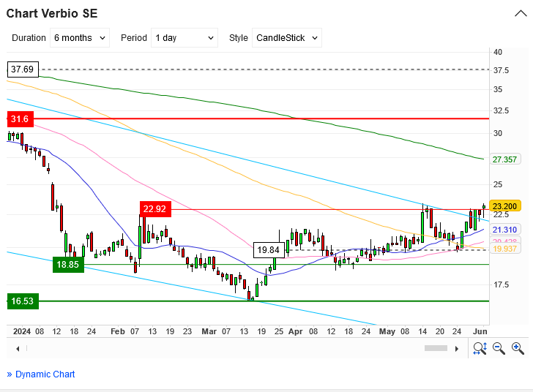The height and width of the screenshot is (392, 533).
Task: Click the gray horizontal scrollbar thumb
Action: coord(436,348)
